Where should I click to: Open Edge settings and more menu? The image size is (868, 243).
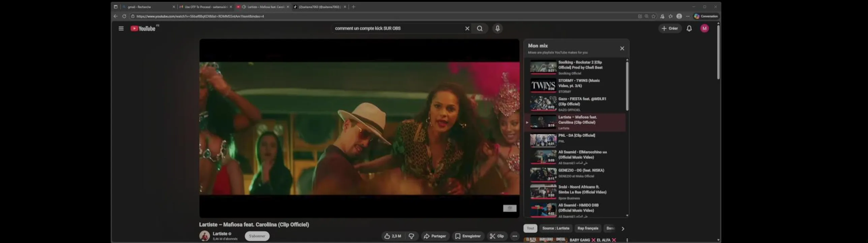pos(688,16)
